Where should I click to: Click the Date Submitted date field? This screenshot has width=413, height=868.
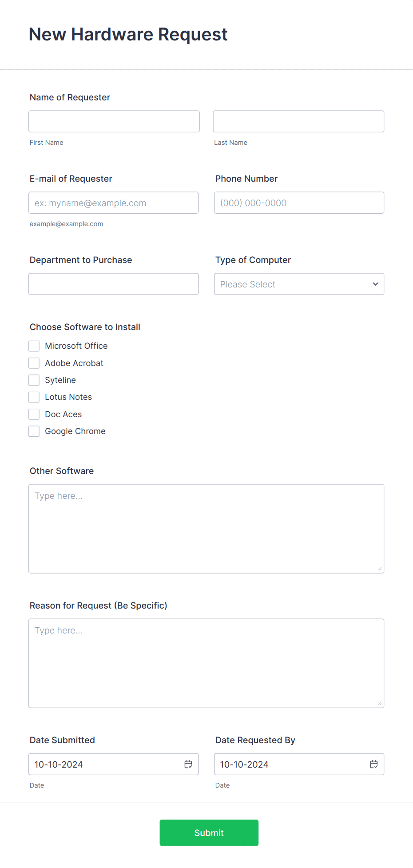click(x=114, y=764)
